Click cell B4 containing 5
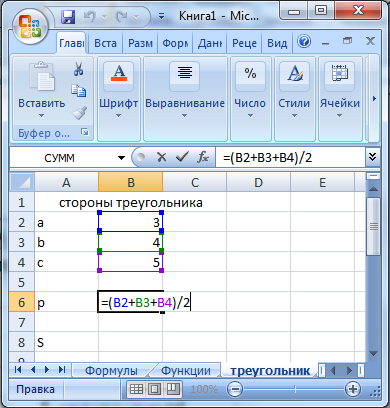 coord(131,262)
